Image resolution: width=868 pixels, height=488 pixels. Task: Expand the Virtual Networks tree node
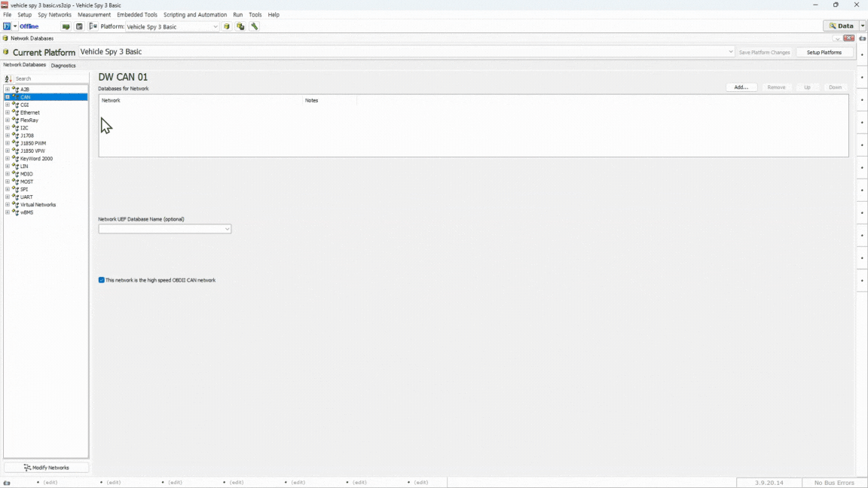tap(8, 205)
